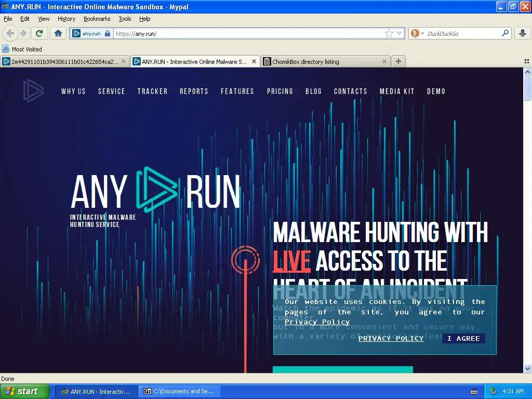Click the large ANY RUN play-triangle logo
Image resolution: width=532 pixels, height=399 pixels.
[x=156, y=189]
